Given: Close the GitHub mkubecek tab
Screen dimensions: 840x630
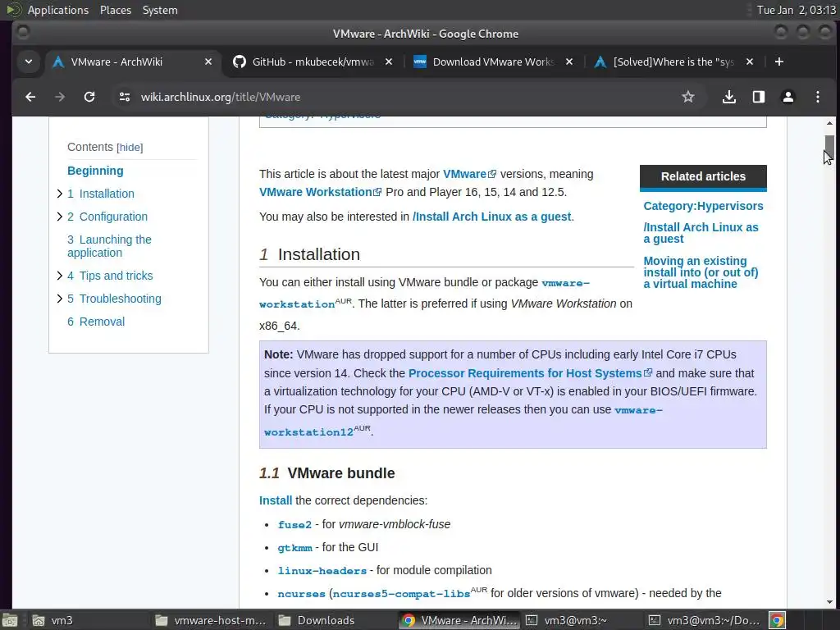Looking at the screenshot, I should pyautogui.click(x=389, y=62).
